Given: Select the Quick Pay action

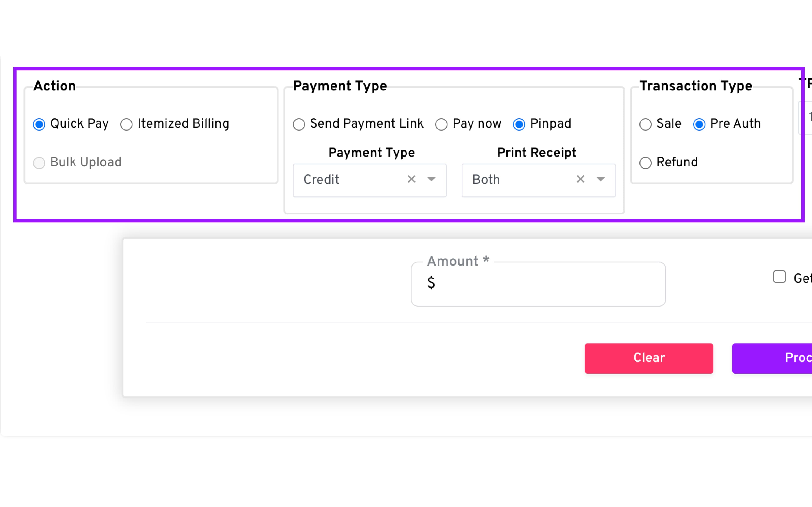Looking at the screenshot, I should (x=39, y=124).
